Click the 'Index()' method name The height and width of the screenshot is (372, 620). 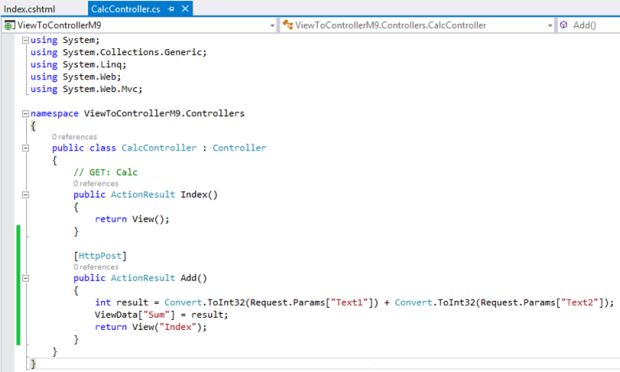(199, 194)
